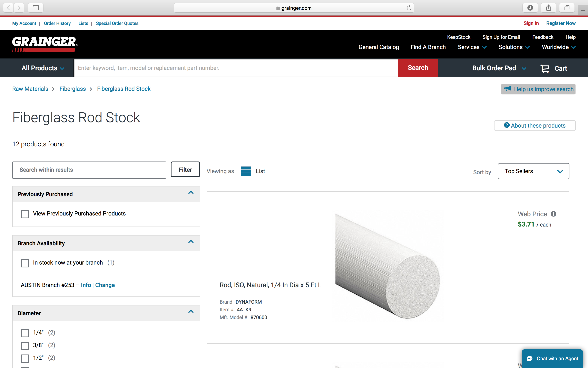This screenshot has width=588, height=368.
Task: Open Lists link
Action: point(83,23)
